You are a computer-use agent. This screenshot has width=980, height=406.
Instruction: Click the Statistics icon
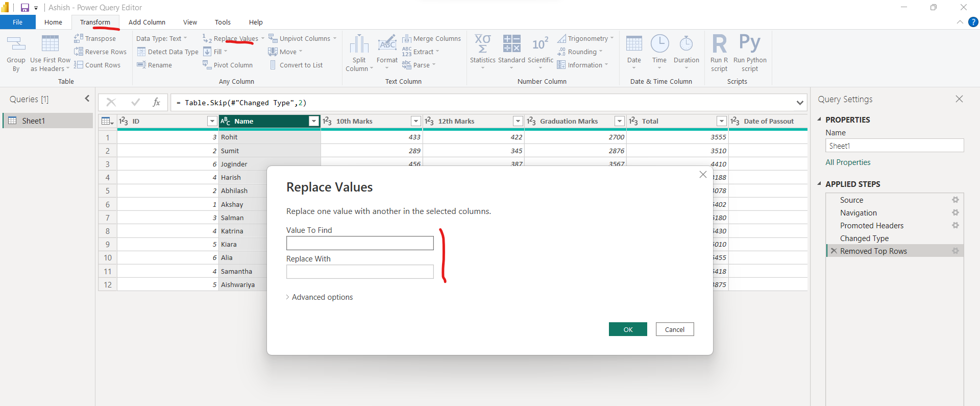pyautogui.click(x=482, y=44)
